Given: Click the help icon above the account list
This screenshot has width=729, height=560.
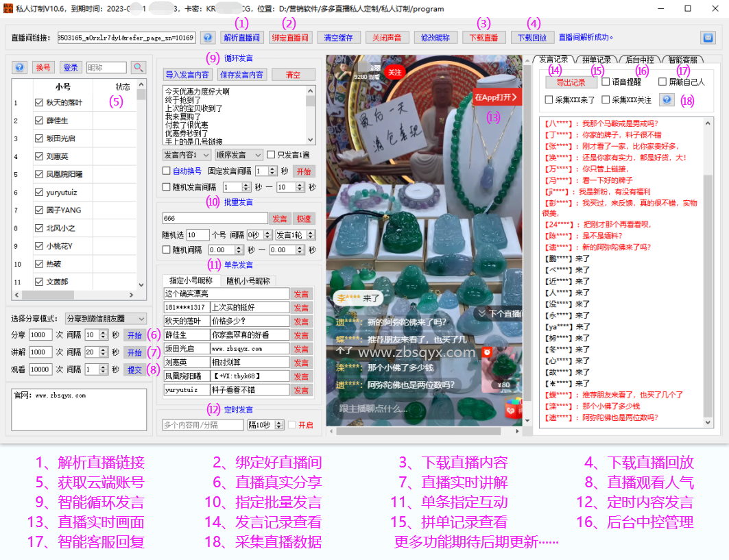Looking at the screenshot, I should (x=20, y=67).
